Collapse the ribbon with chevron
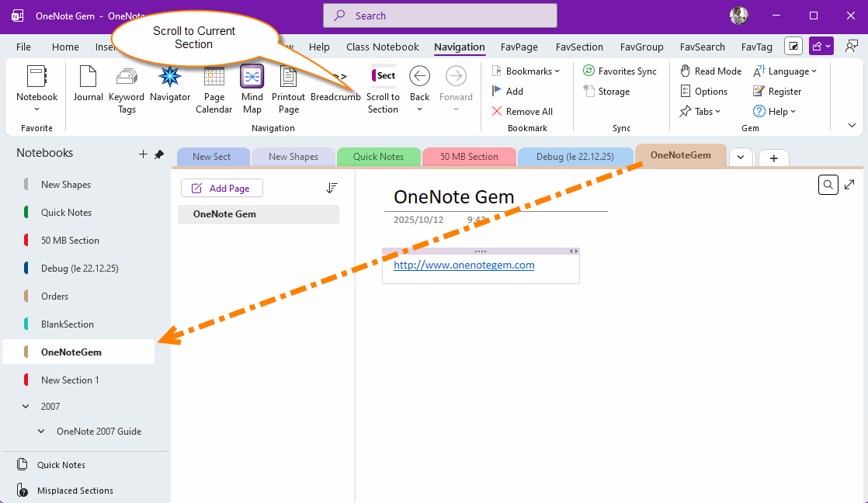The image size is (868, 503). click(x=852, y=126)
